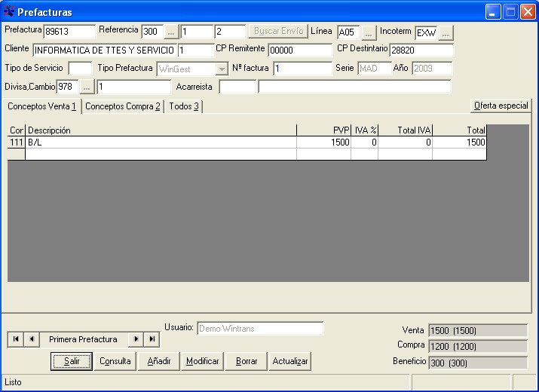Click the Borrar button
This screenshot has height=392, width=539.
coord(247,361)
